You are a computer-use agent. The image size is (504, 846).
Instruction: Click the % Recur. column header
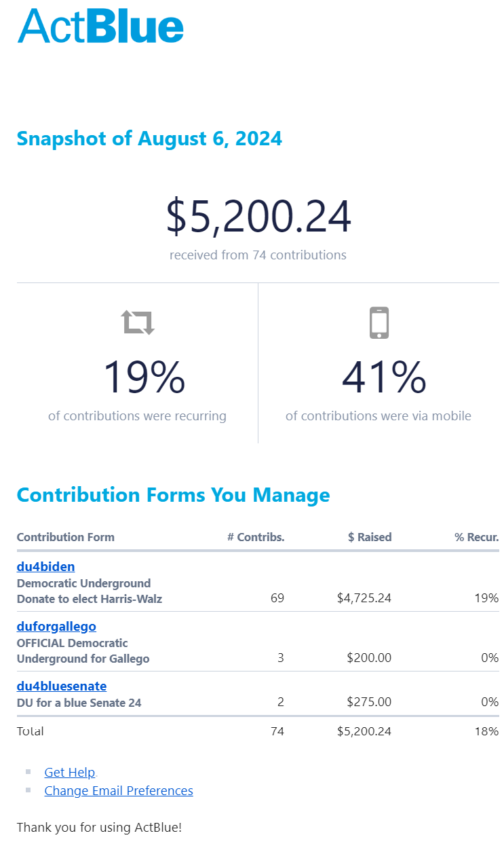click(476, 537)
